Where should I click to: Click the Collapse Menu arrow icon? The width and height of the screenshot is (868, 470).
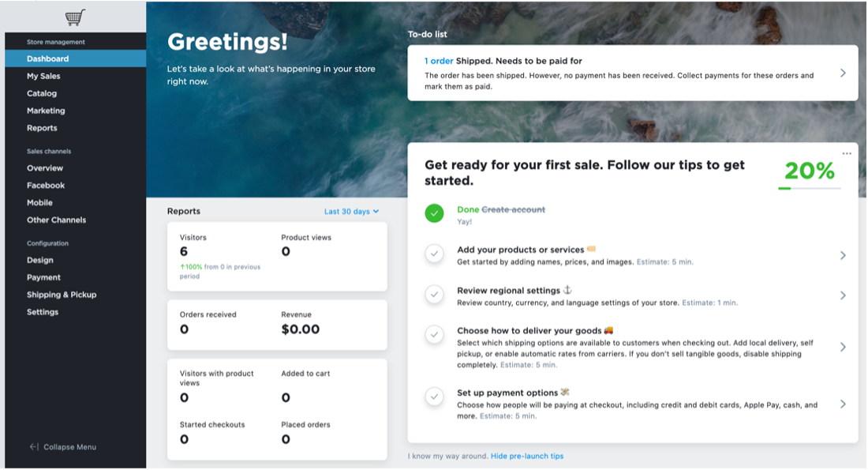click(x=34, y=447)
